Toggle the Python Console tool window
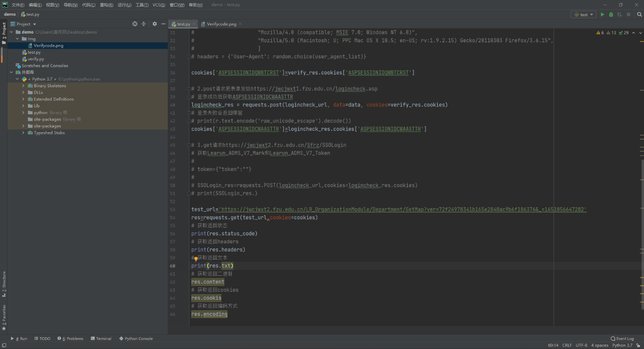Viewport: 644px width, 349px height. [136, 339]
